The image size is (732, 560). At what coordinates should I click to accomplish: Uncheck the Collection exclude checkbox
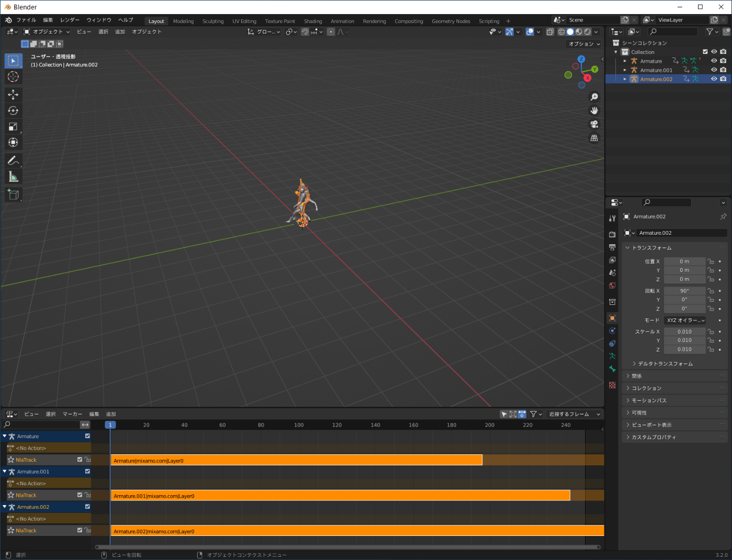point(705,52)
